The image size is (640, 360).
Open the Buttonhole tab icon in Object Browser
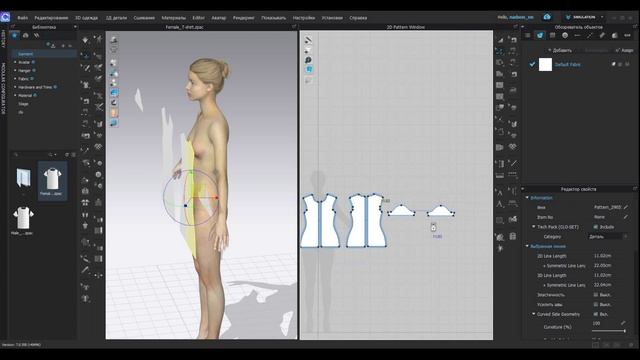coord(577,36)
